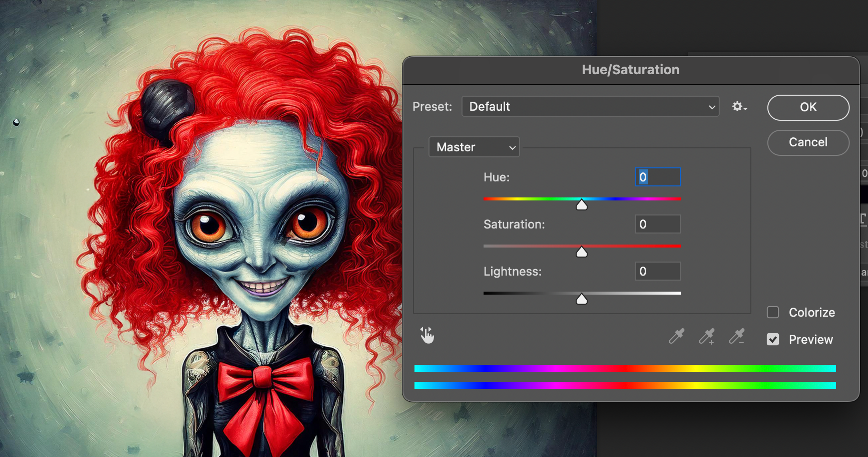The height and width of the screenshot is (457, 868).
Task: Click the Hue/Saturation dialog title
Action: click(630, 70)
